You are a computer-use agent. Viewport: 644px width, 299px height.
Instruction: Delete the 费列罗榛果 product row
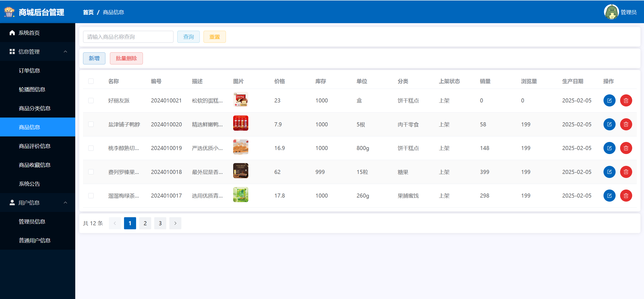pyautogui.click(x=626, y=172)
